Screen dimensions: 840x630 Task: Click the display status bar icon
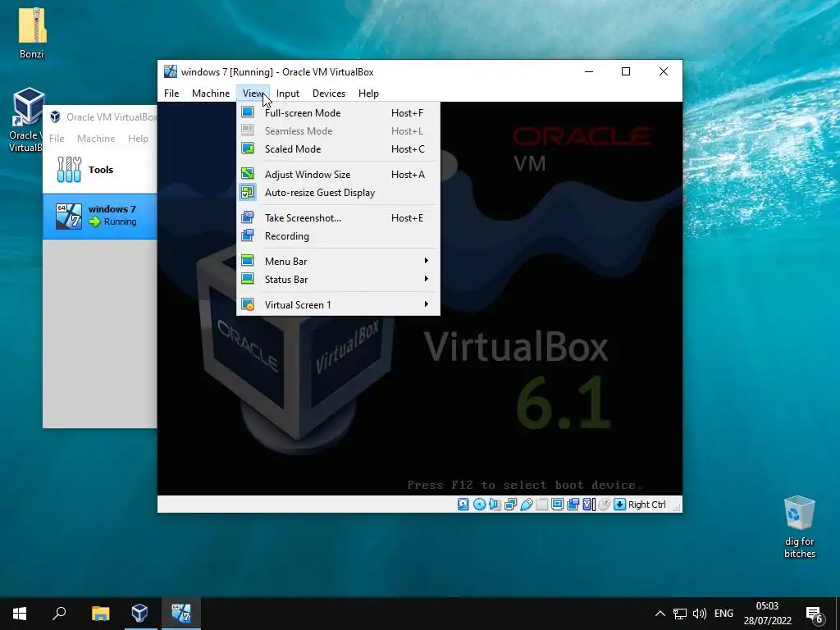[x=557, y=504]
